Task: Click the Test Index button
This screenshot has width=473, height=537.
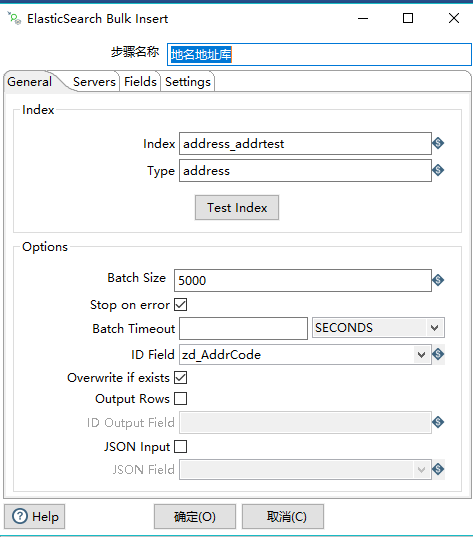Action: [x=237, y=208]
